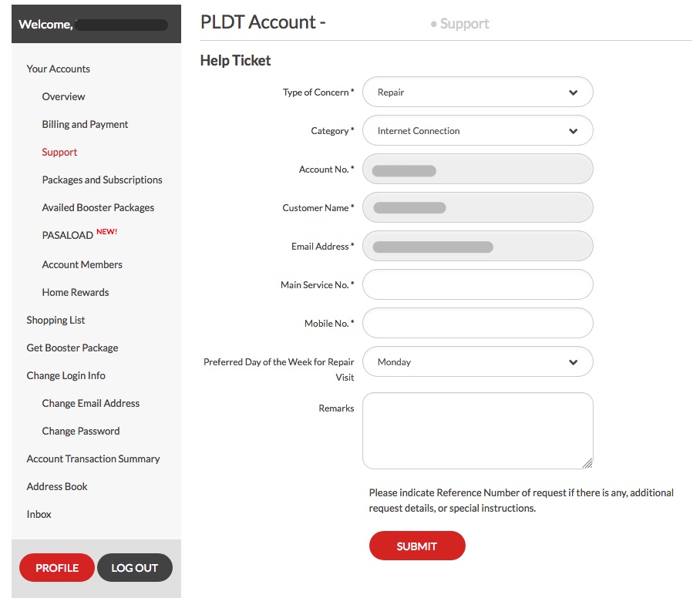
Task: Open Account Transaction Summary
Action: [x=93, y=459]
